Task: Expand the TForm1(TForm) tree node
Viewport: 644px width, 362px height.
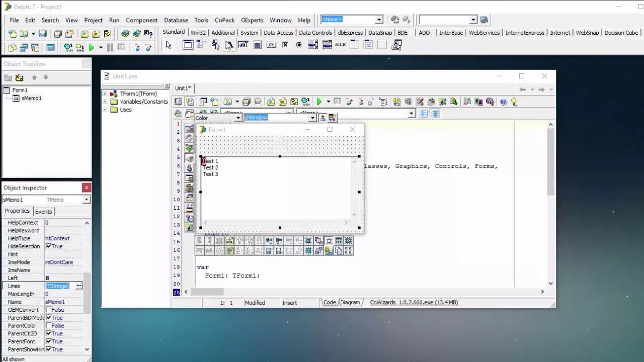Action: [x=105, y=94]
